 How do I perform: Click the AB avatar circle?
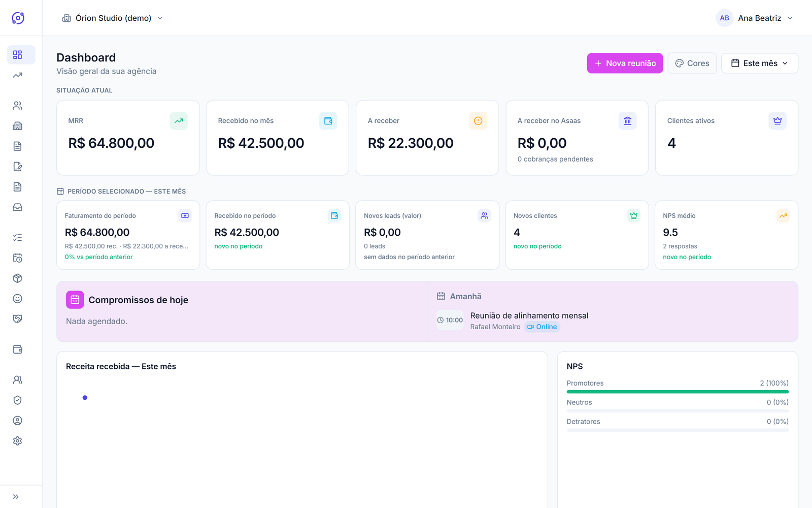(x=724, y=18)
